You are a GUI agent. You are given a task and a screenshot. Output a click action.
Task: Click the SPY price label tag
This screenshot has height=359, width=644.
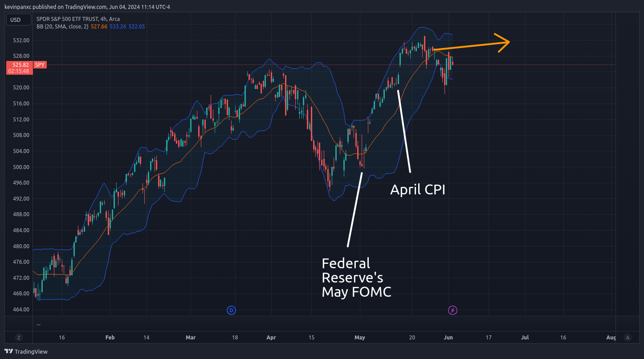[40, 65]
